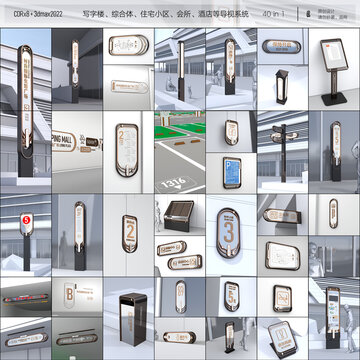Click the 40 in 1 header label
This screenshot has width=360, height=360.
click(274, 14)
